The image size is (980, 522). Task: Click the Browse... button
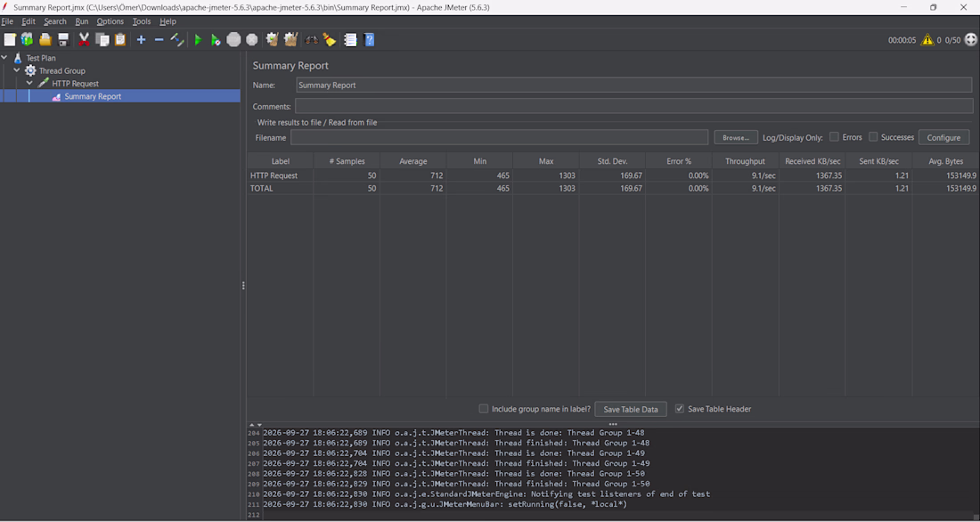coord(736,137)
